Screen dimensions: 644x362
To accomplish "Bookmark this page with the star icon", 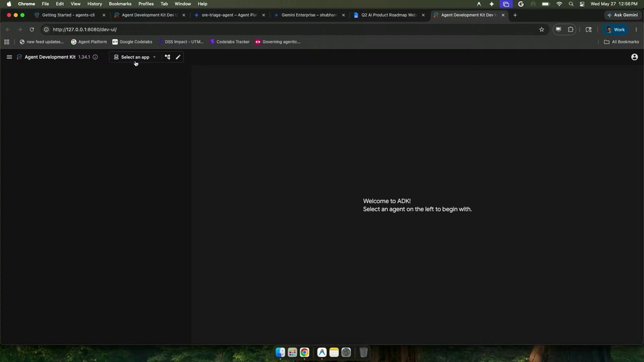I will [542, 29].
